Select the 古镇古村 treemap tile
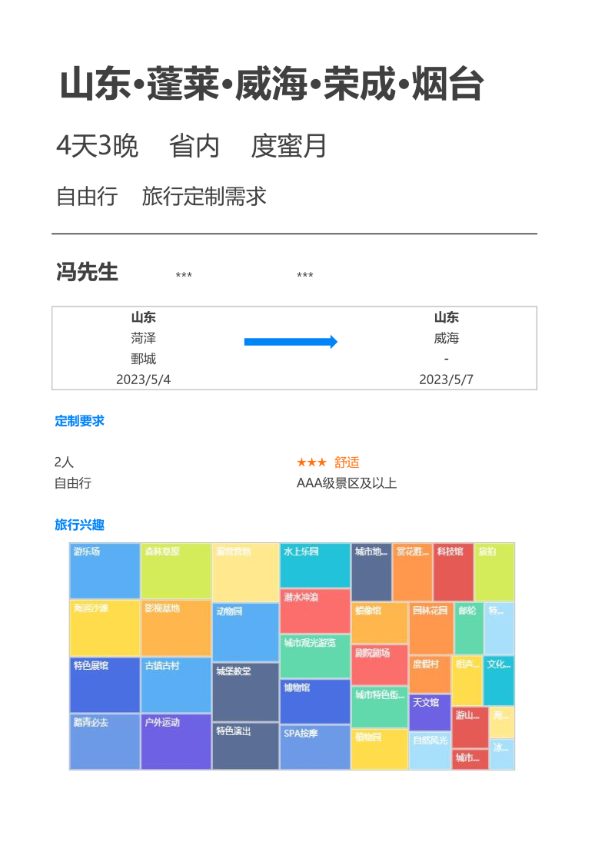 click(x=175, y=685)
